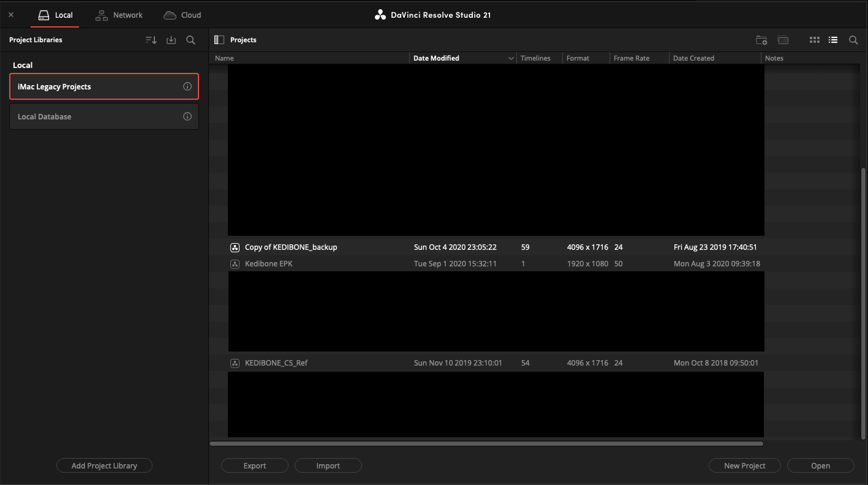Select the Local Database library
Viewport: 868px width, 485px height.
pyautogui.click(x=104, y=116)
